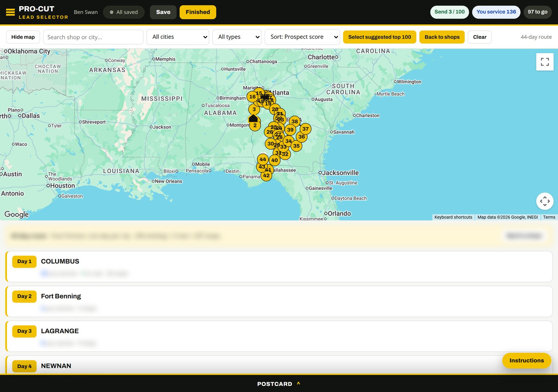Click the Finished button
The width and height of the screenshot is (558, 392).
pos(198,12)
